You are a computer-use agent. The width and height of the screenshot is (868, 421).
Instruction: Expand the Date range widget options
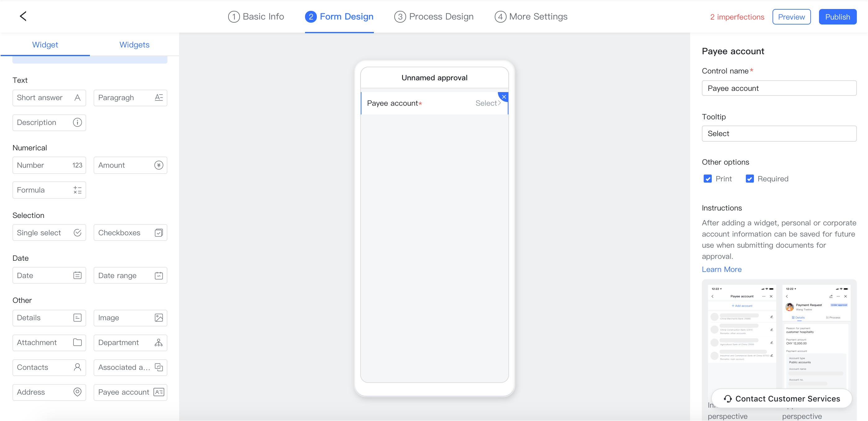pos(131,275)
